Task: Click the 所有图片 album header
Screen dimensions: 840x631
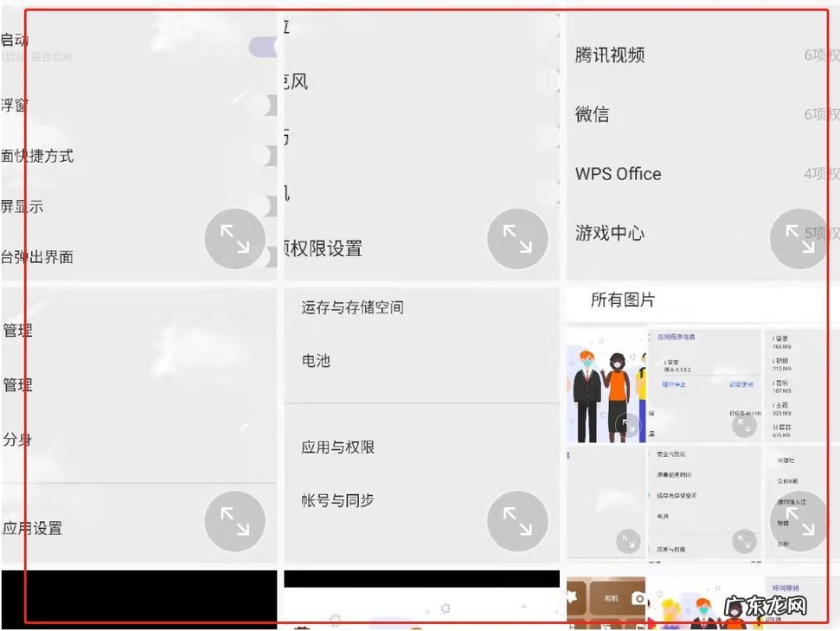Action: (x=623, y=300)
